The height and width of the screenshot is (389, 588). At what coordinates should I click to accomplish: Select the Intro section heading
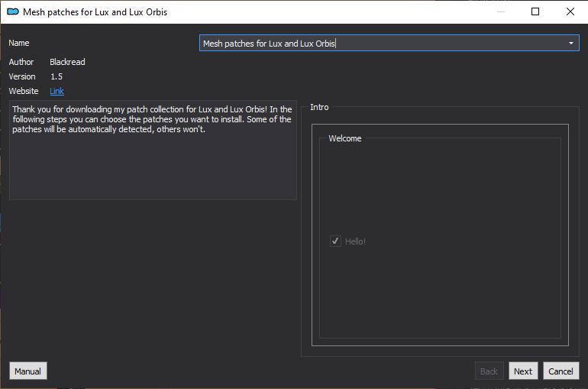coord(319,107)
